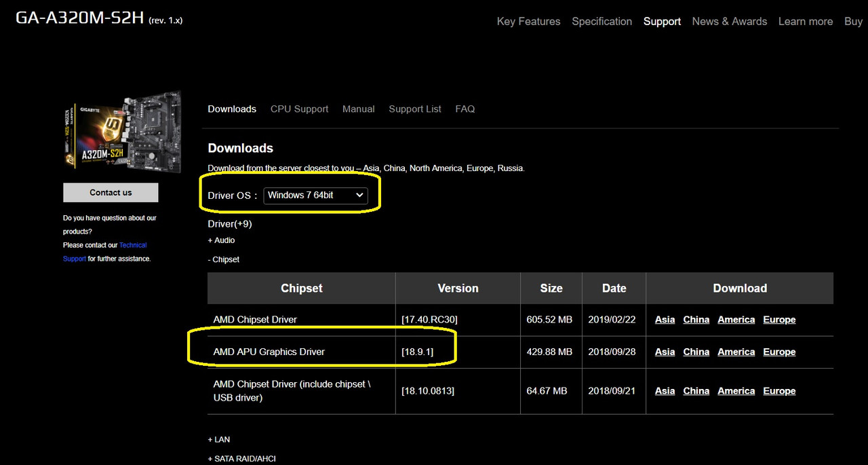Image resolution: width=868 pixels, height=465 pixels.
Task: Open the Learn more page
Action: 805,21
